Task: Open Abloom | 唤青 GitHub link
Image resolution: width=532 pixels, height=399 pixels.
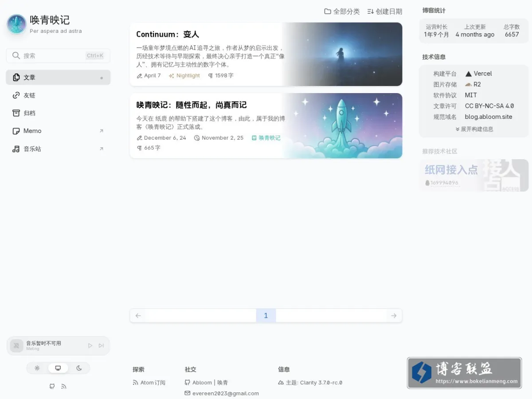Action: pos(206,383)
